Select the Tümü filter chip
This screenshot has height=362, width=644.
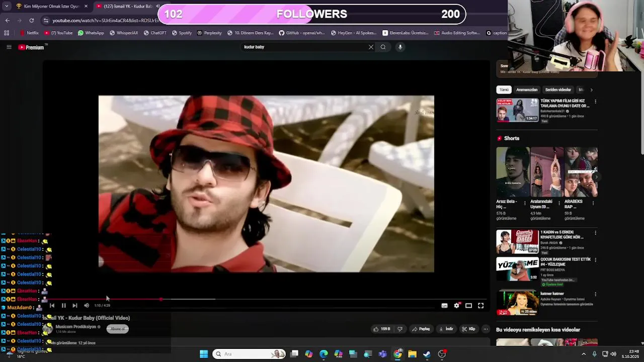tap(504, 89)
